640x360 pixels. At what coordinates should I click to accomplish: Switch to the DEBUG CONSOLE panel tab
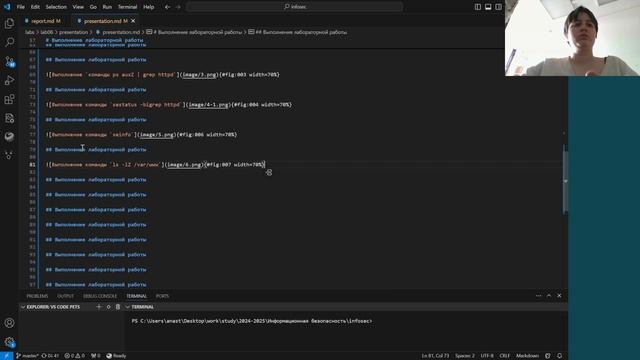[x=100, y=296]
